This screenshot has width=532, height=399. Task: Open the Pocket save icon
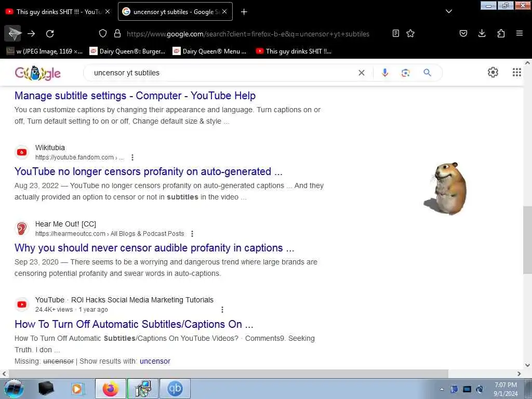pos(463,33)
